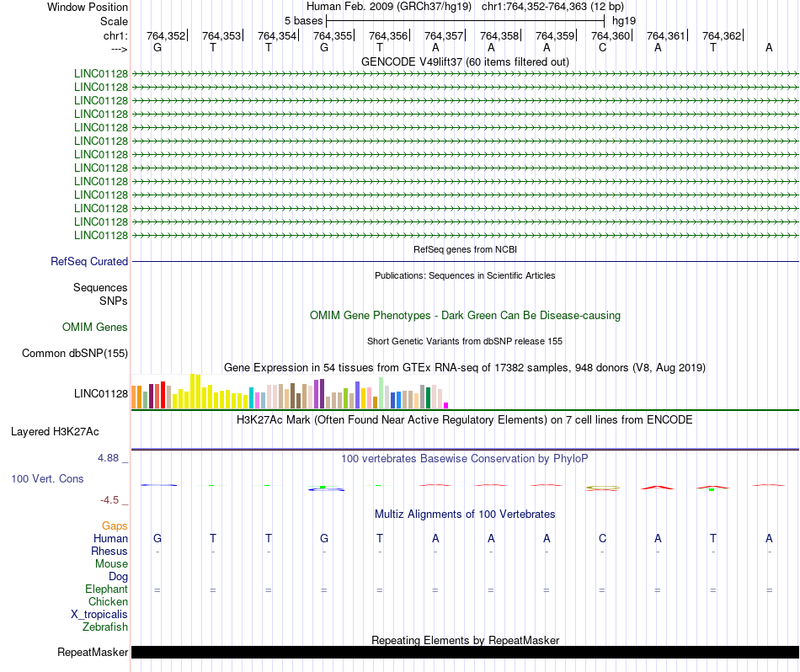Screen dimensions: 800x672
Task: Open the 100 Vert. Cons track label
Action: coord(47,478)
